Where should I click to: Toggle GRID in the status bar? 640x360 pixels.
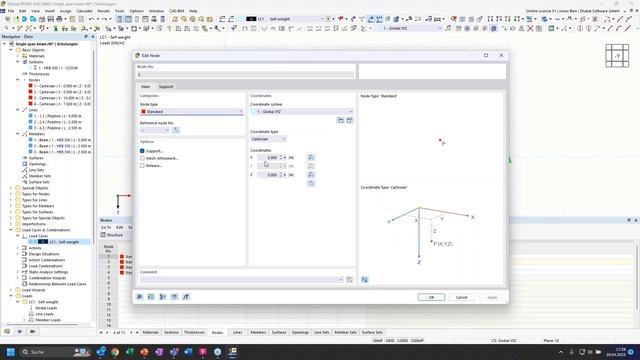(390, 340)
